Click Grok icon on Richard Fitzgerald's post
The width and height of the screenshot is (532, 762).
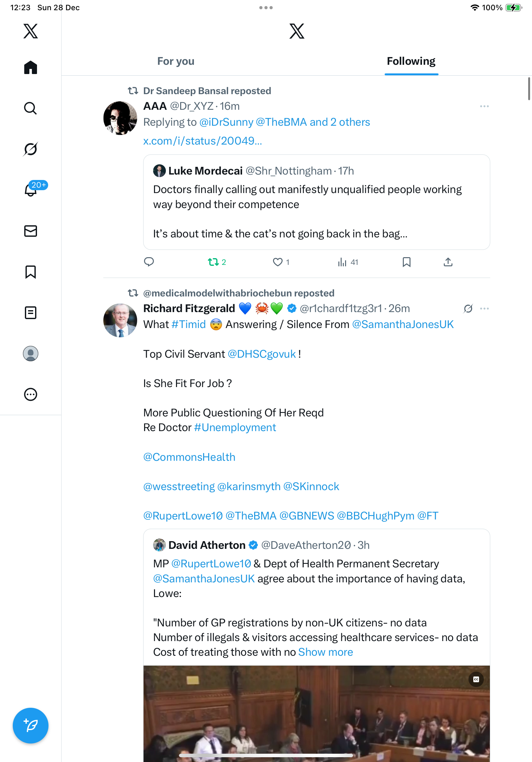click(468, 309)
